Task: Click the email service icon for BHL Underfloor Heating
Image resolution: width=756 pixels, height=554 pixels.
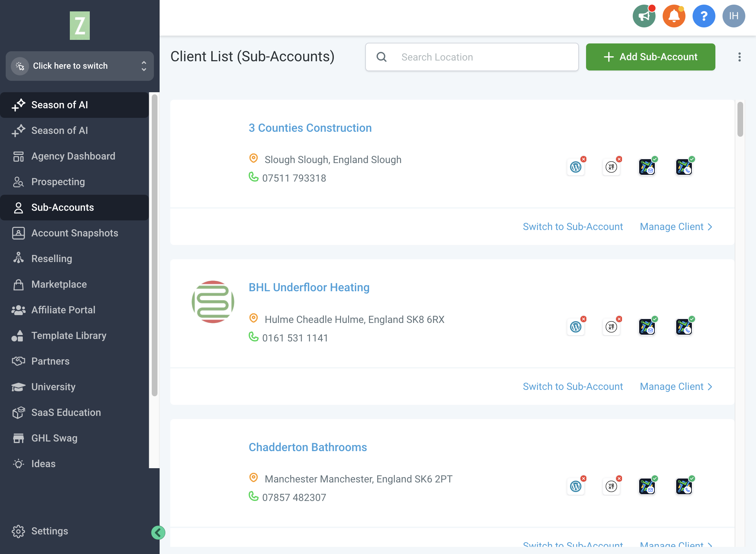Action: tap(647, 327)
